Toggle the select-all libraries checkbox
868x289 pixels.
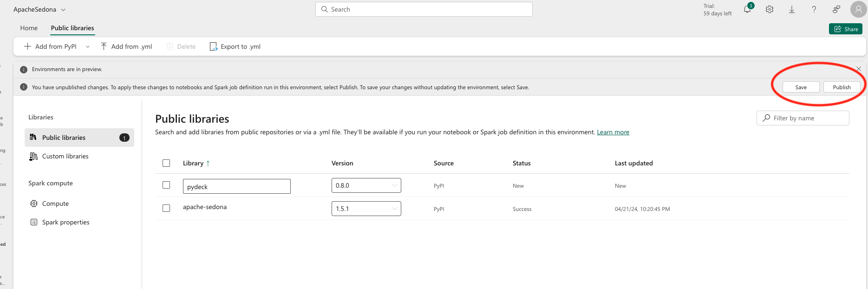(166, 163)
